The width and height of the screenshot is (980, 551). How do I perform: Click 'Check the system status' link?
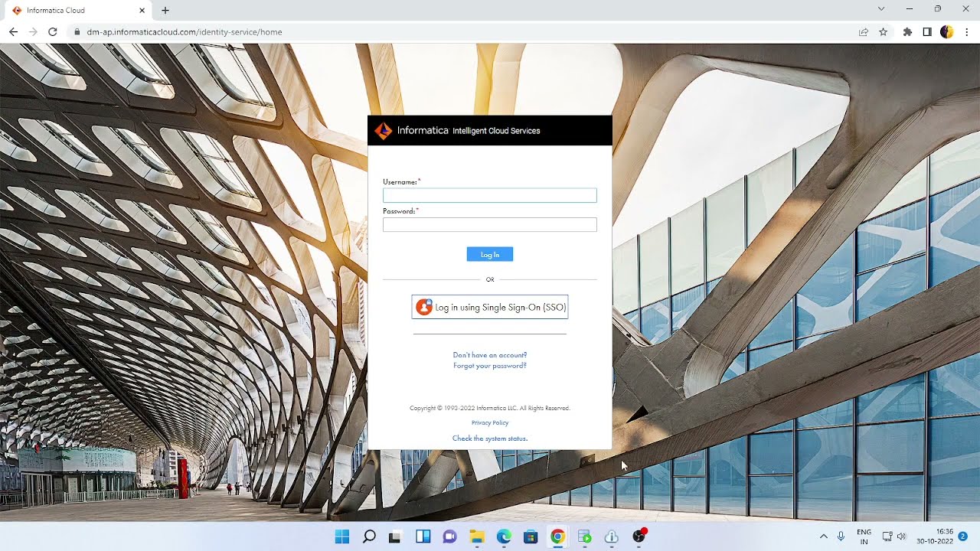490,439
